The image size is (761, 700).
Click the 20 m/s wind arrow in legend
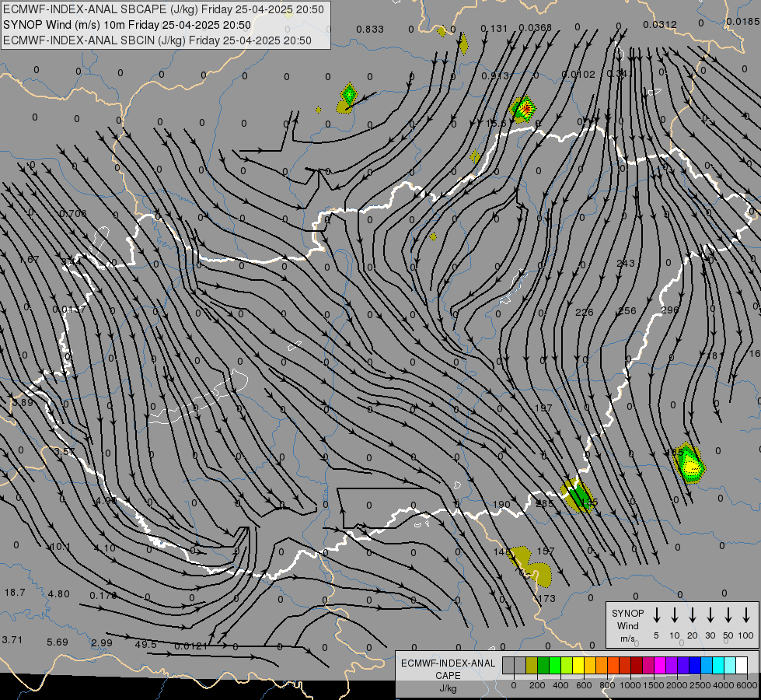click(x=693, y=615)
